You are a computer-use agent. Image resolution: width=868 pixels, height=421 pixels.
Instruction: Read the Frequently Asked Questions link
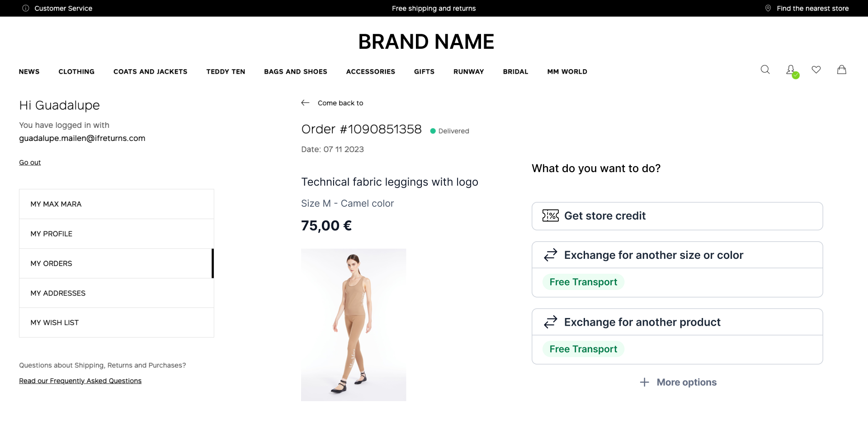(80, 381)
